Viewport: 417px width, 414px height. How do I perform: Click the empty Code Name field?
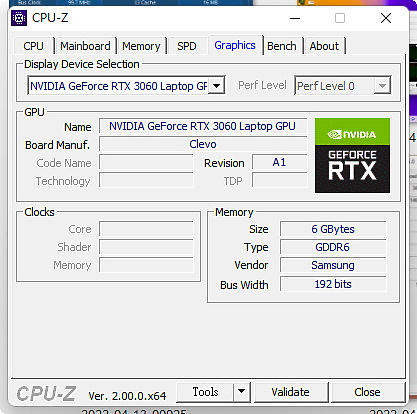[x=146, y=163]
